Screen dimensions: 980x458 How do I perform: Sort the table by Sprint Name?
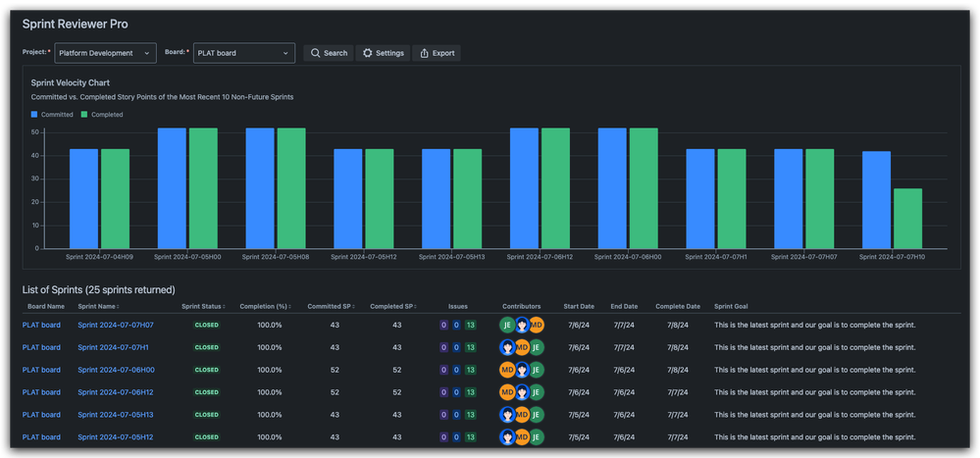pos(99,307)
